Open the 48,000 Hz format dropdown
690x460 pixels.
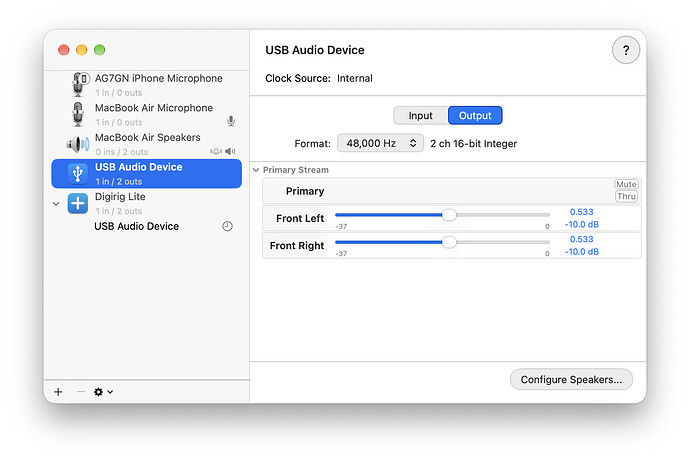tap(380, 143)
